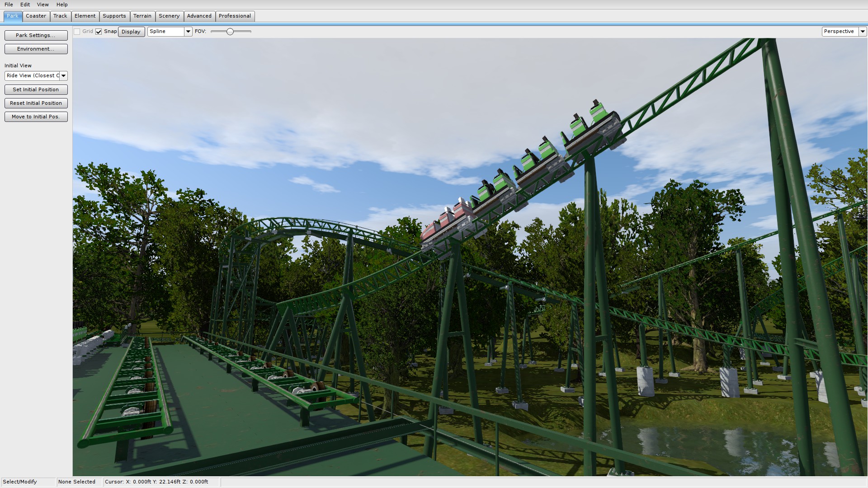Image resolution: width=868 pixels, height=488 pixels.
Task: Click the Cursor coordinates status text
Action: click(156, 482)
